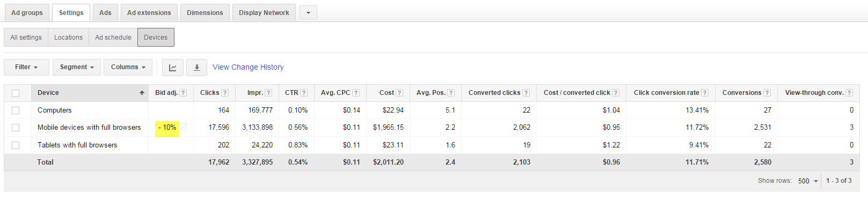The image size is (868, 200).
Task: Check the Tablets with full browsers checkbox
Action: pos(16,145)
